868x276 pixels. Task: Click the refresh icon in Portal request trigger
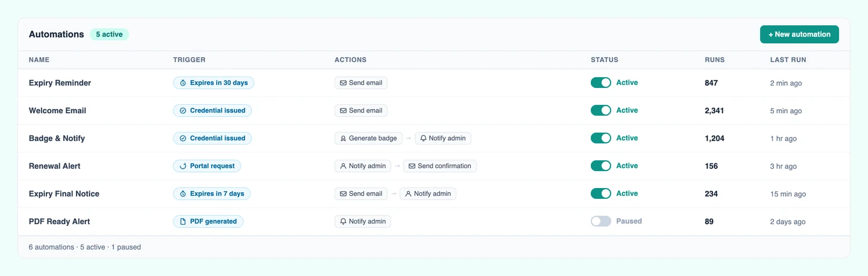(183, 166)
